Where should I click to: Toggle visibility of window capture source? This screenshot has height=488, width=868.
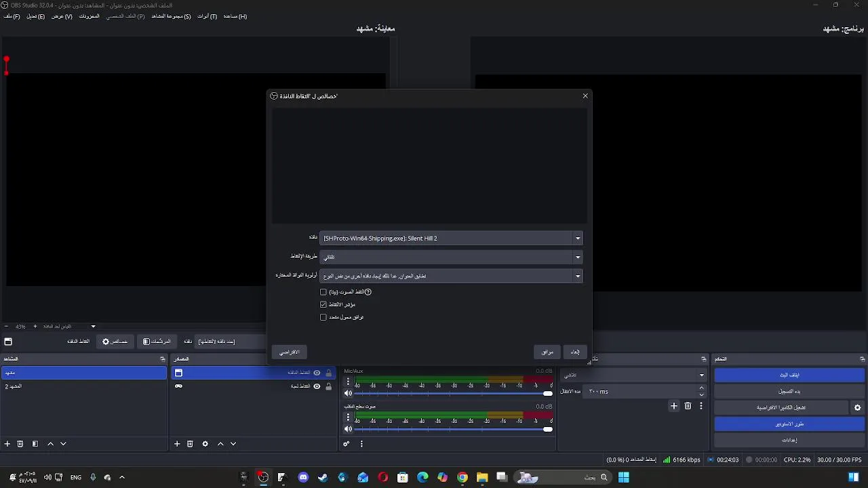pos(317,373)
